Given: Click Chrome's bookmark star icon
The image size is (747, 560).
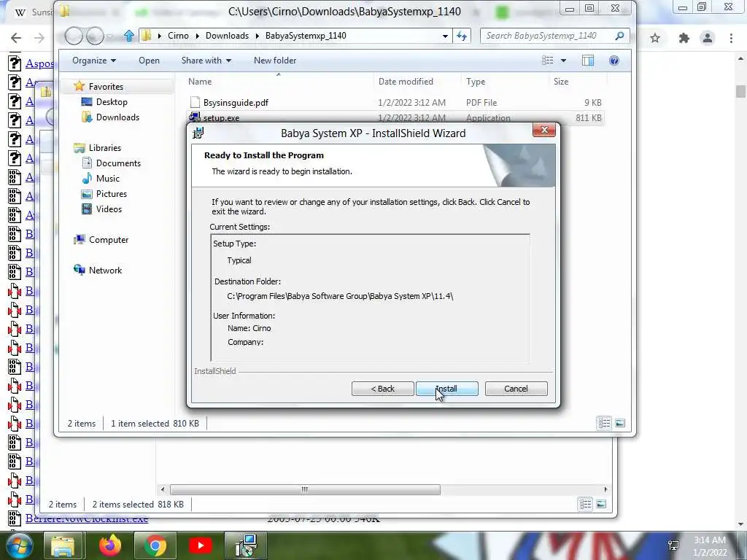Looking at the screenshot, I should [x=655, y=38].
